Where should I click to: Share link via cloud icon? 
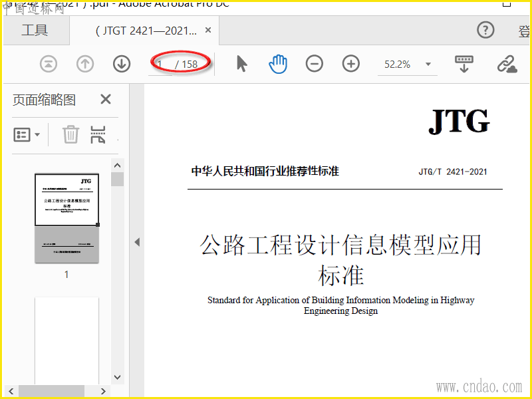(x=507, y=64)
